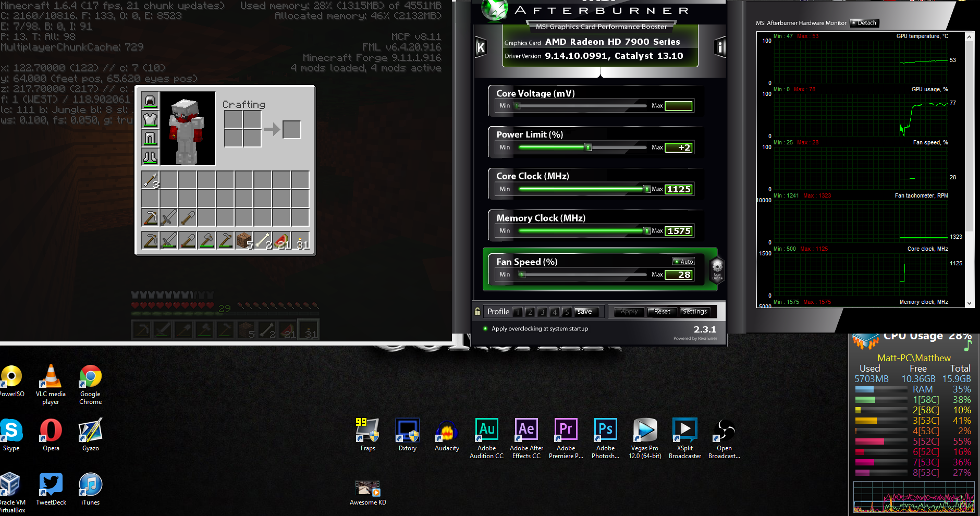This screenshot has width=980, height=516.
Task: Toggle the fan speed Auto mode
Action: coord(683,262)
